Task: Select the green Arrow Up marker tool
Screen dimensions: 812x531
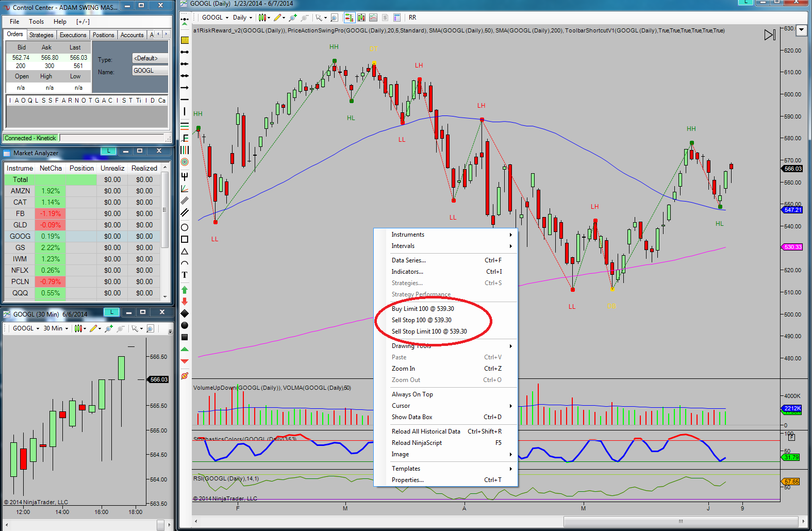Action: click(185, 290)
